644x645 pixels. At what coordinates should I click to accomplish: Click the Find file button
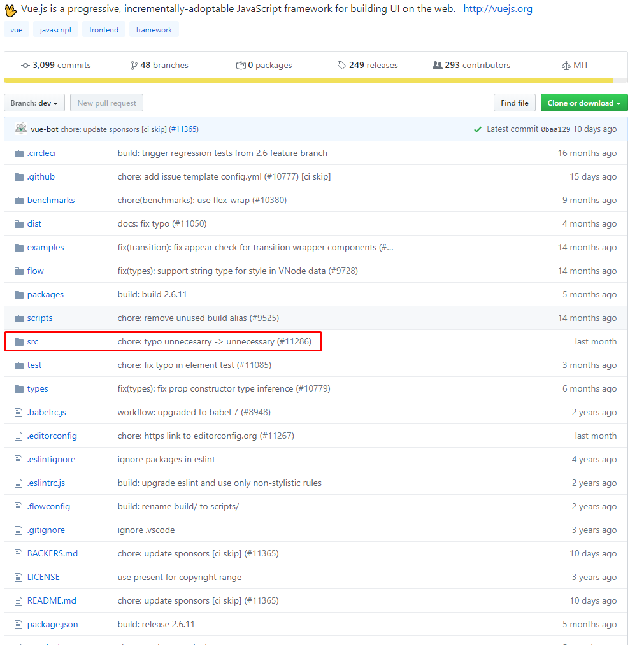coord(515,103)
